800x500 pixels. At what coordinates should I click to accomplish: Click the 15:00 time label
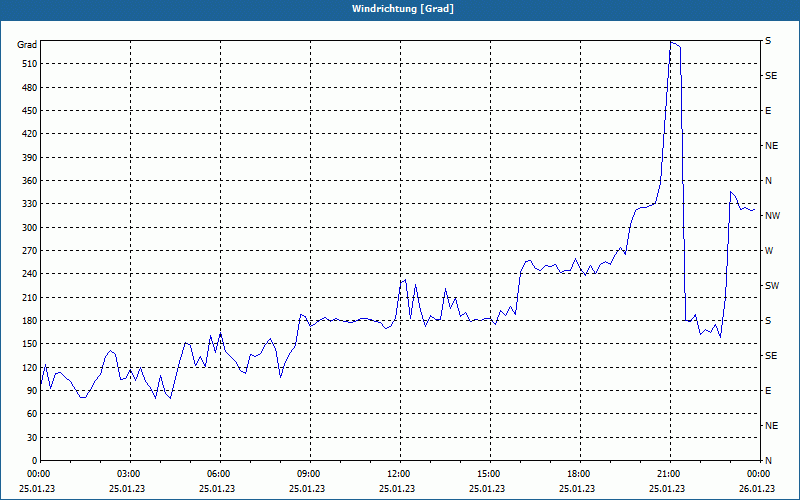coord(489,474)
